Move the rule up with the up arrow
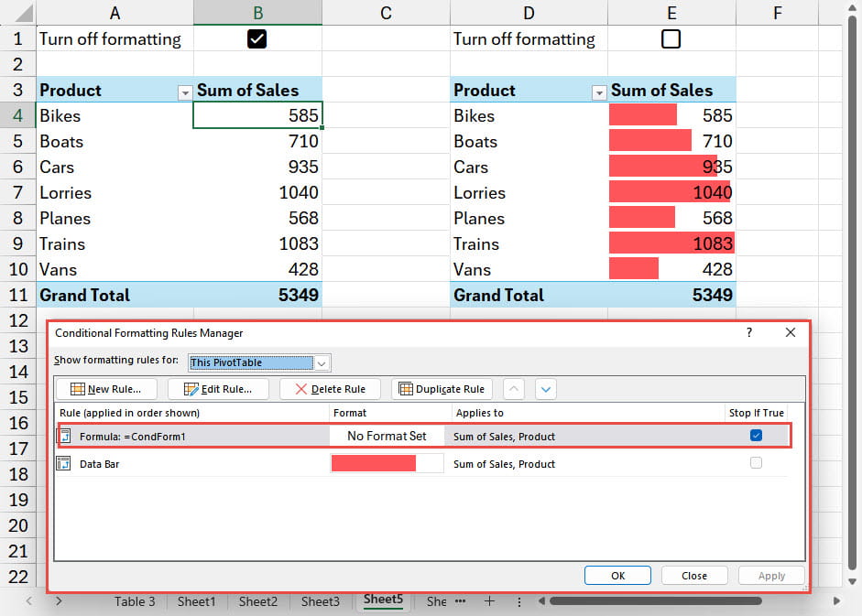 (x=514, y=389)
